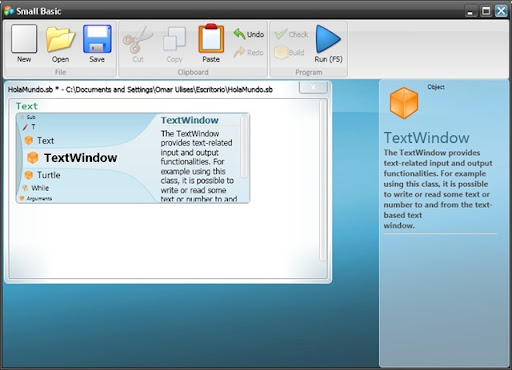The image size is (512, 370).
Task: Click the orange cube icon next to TextWindow
Action: (33, 158)
